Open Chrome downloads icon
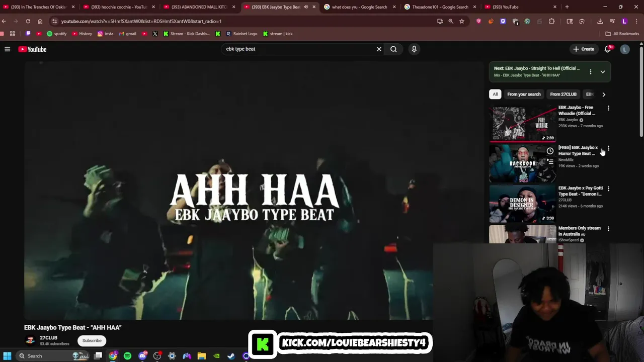 tap(600, 21)
